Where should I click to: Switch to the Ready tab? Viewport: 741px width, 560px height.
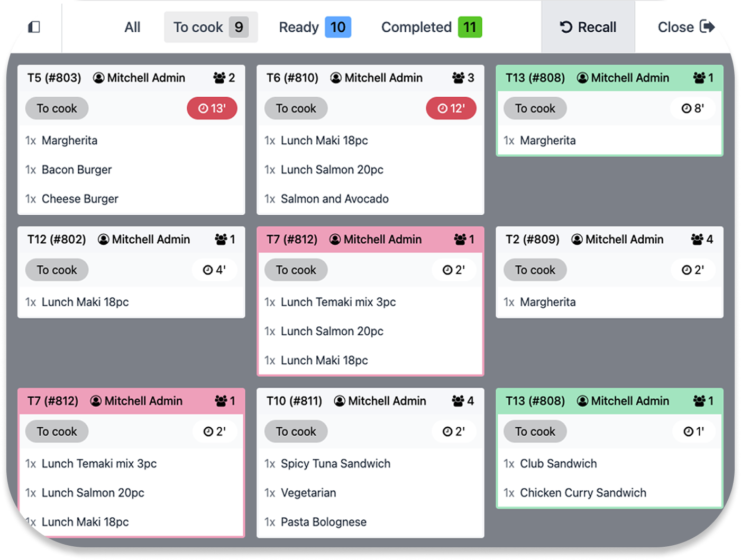point(315,27)
